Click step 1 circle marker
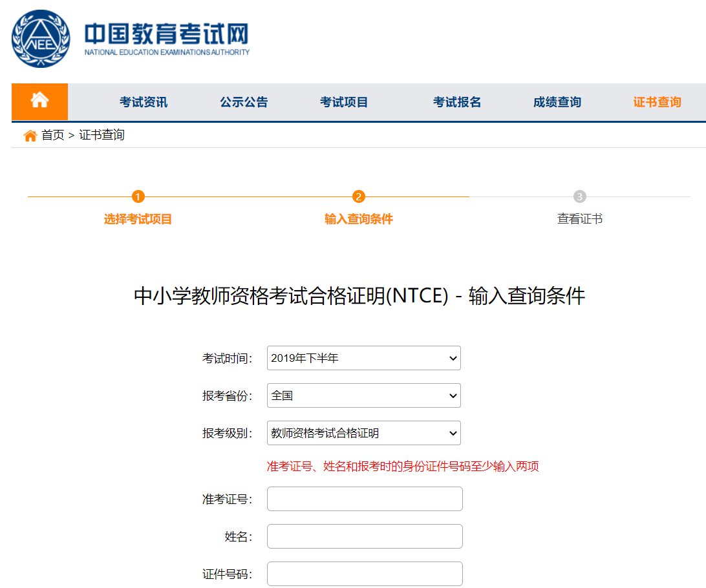Screen dimensions: 706x588 (138, 196)
